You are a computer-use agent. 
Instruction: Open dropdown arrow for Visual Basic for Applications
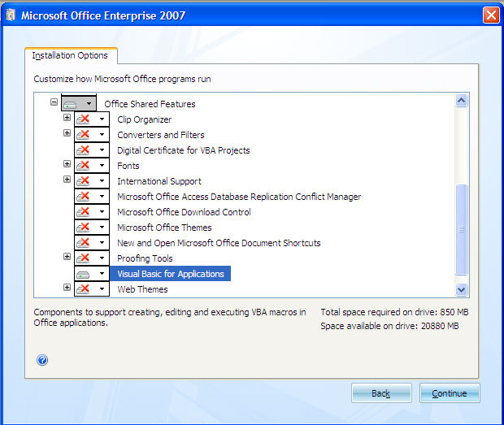pyautogui.click(x=102, y=274)
